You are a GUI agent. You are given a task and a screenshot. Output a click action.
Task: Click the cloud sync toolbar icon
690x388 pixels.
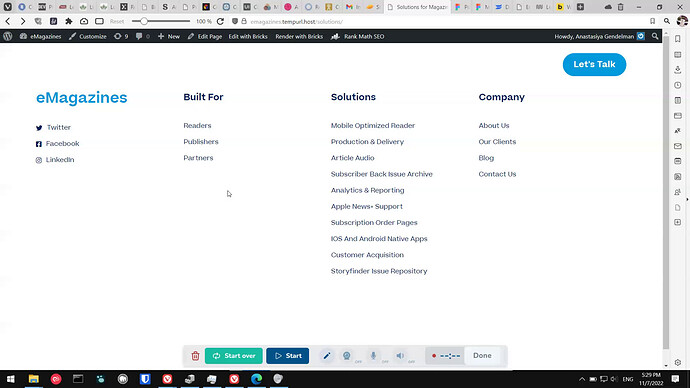[x=84, y=21]
